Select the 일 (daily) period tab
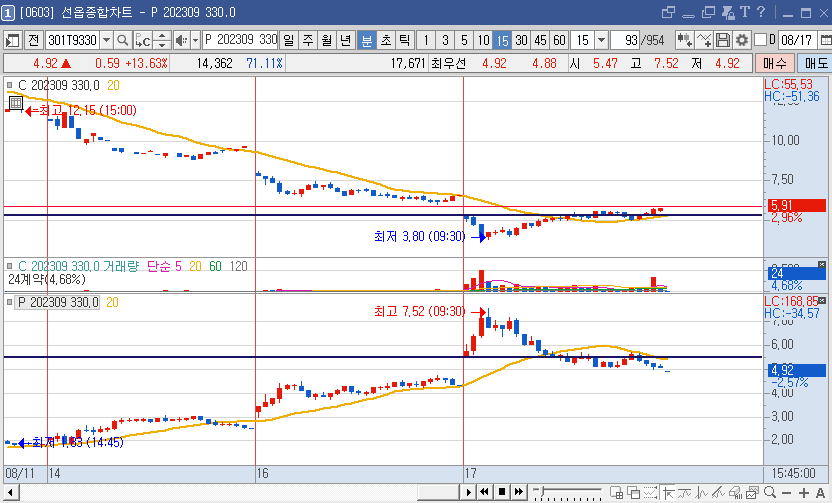 click(x=289, y=40)
